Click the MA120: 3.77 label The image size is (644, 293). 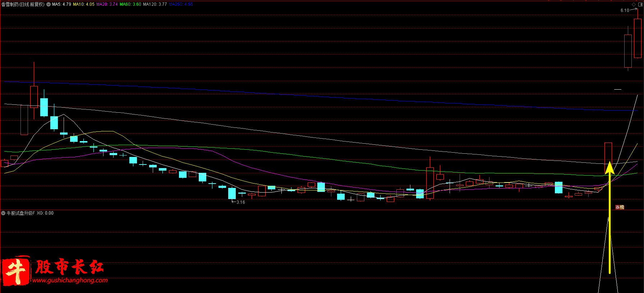coord(155,4)
